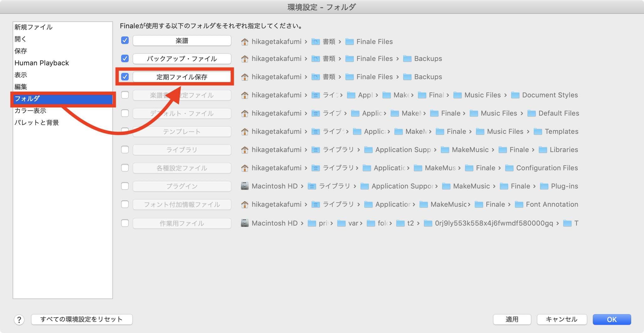This screenshot has width=644, height=333.
Task: Open the パレットと背景 preferences category
Action: click(37, 123)
